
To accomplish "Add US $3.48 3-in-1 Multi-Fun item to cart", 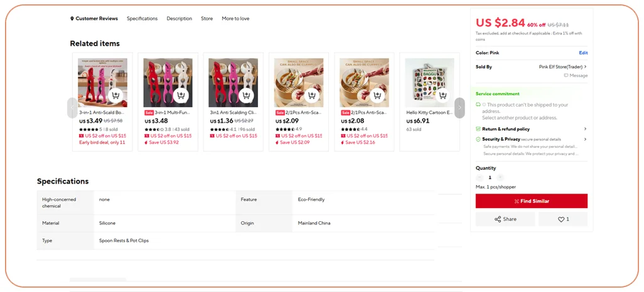I will (181, 95).
